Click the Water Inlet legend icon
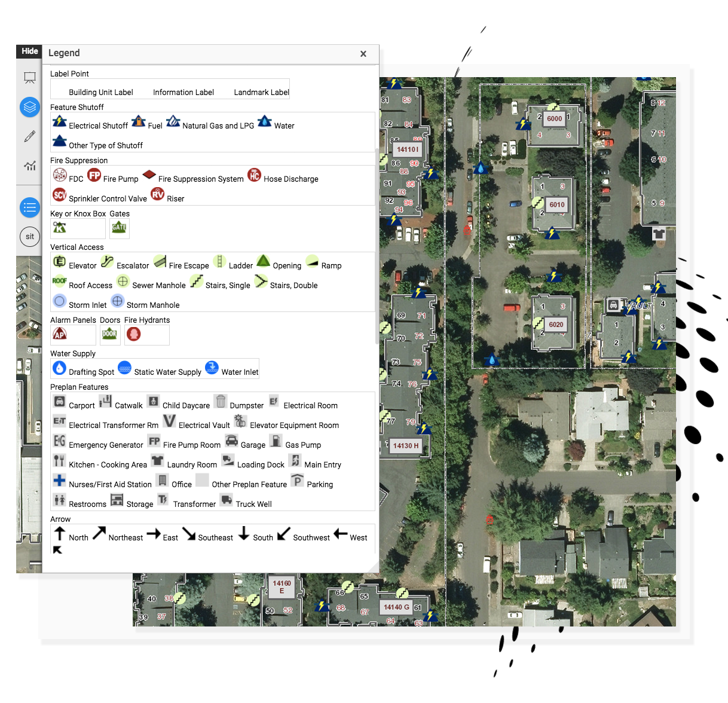The image size is (728, 703). coord(212,368)
